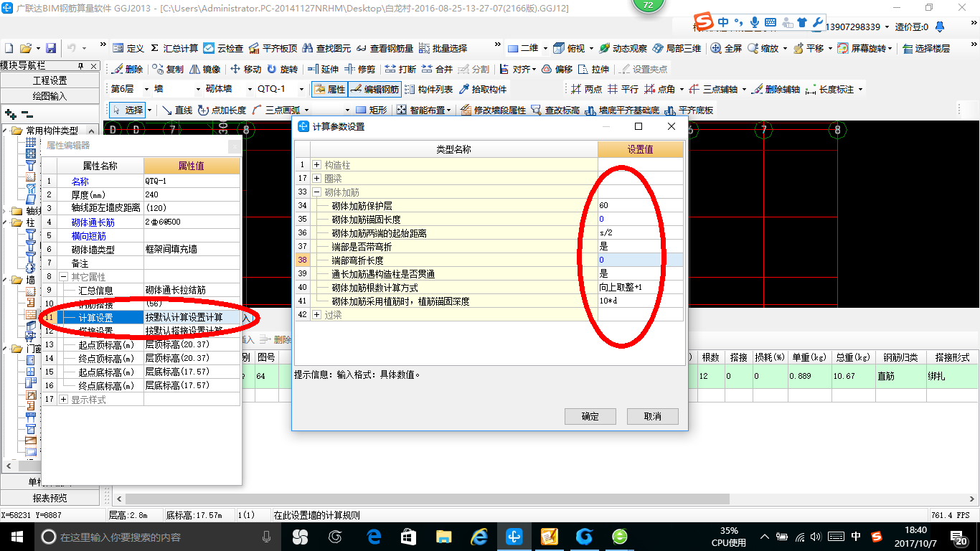
Task: Select 计算设置 row in property editor
Action: [141, 317]
